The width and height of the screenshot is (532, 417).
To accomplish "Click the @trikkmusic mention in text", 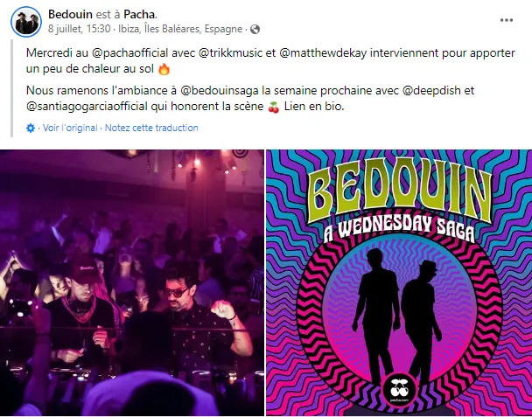I will 230,53.
